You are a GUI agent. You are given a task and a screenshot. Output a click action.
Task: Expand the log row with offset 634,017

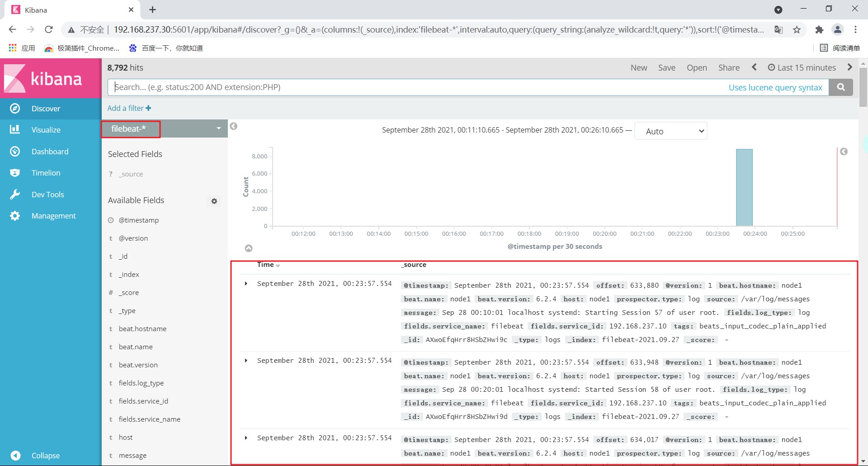[x=246, y=438]
